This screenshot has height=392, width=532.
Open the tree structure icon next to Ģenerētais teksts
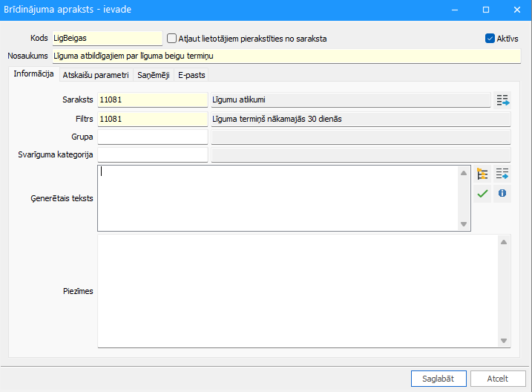pos(482,174)
